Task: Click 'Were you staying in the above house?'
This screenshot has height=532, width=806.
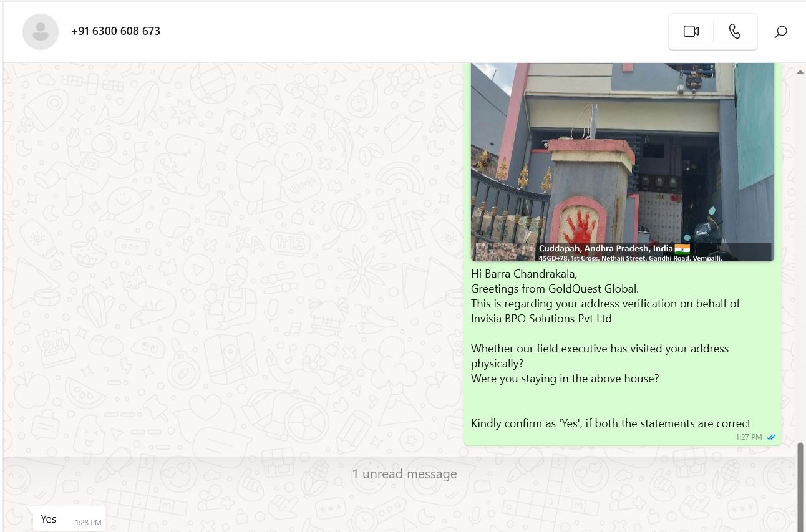Action: point(565,379)
